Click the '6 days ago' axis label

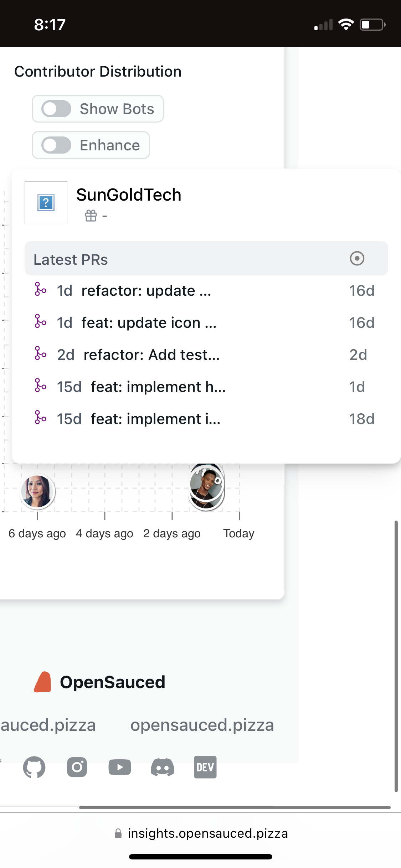coord(37,534)
